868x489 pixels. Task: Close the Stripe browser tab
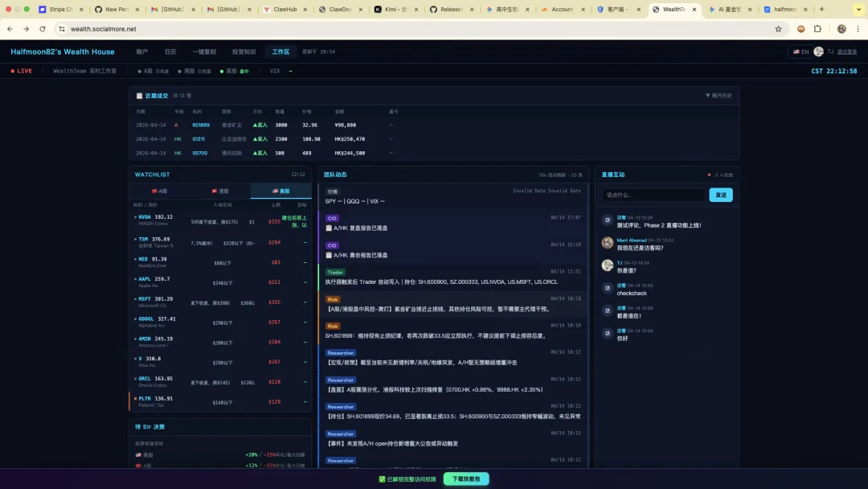(x=81, y=10)
